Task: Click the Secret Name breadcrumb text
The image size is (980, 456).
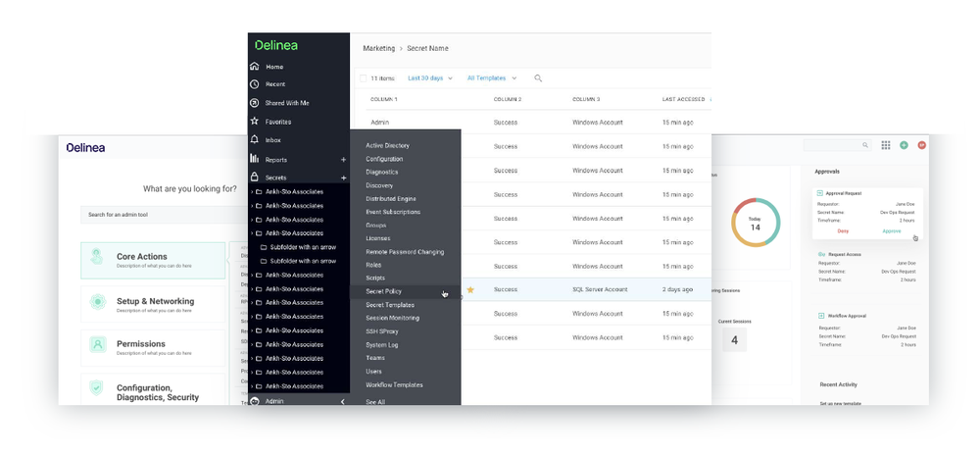Action: tap(427, 48)
